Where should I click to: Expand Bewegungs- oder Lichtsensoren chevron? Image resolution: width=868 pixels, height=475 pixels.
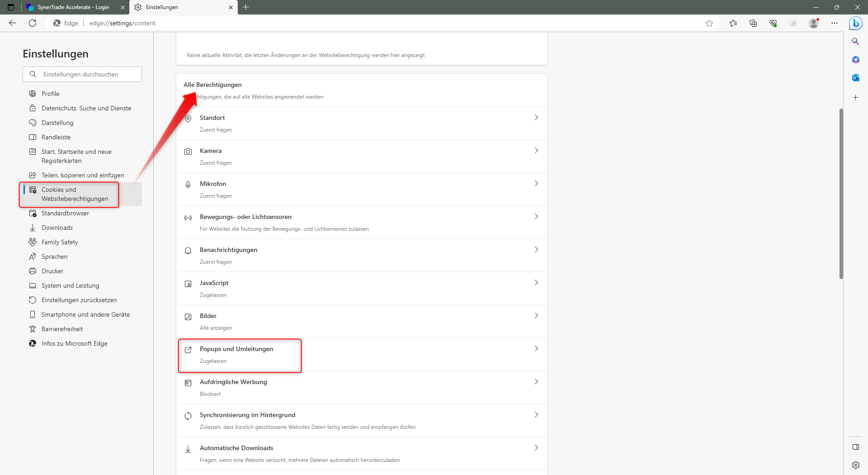[536, 217]
